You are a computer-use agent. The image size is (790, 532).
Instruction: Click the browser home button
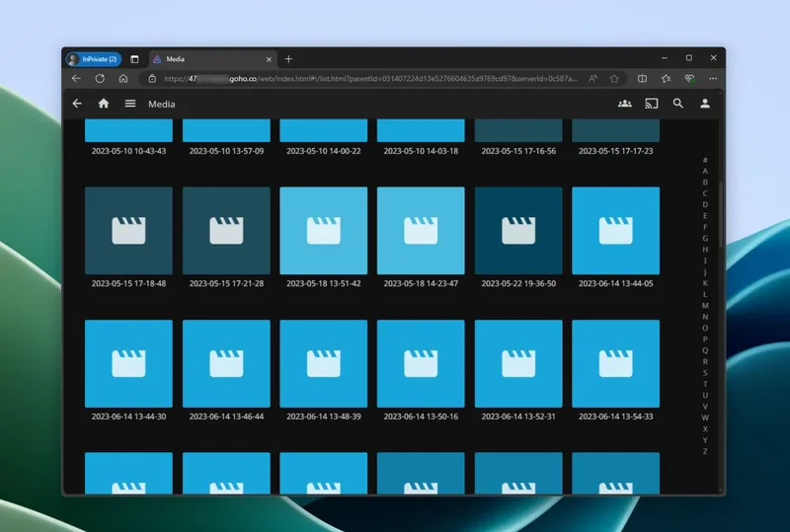(123, 79)
